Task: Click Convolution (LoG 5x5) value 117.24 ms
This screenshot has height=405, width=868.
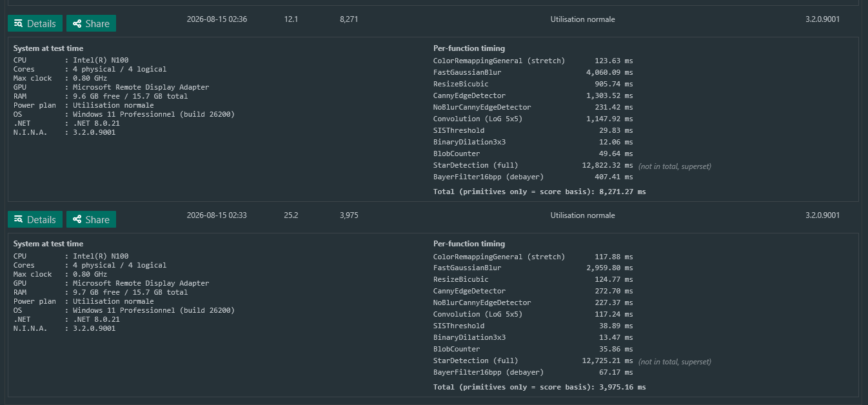Action: (x=614, y=314)
